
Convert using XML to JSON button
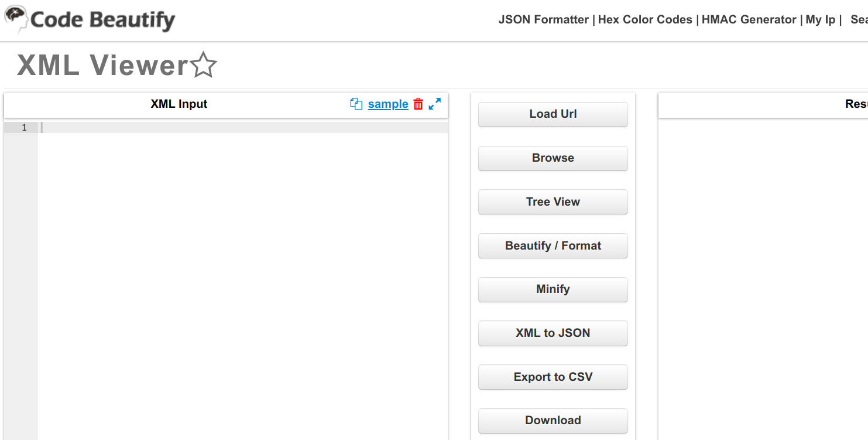point(553,333)
